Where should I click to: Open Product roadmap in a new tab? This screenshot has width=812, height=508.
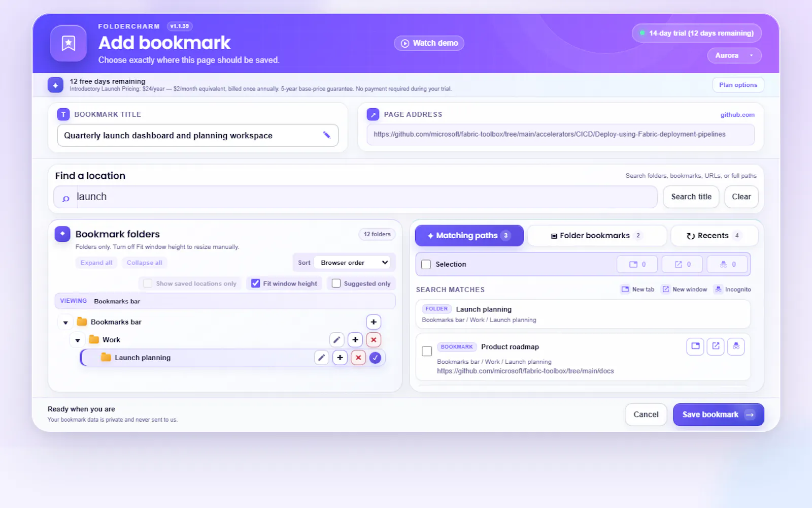pyautogui.click(x=695, y=346)
